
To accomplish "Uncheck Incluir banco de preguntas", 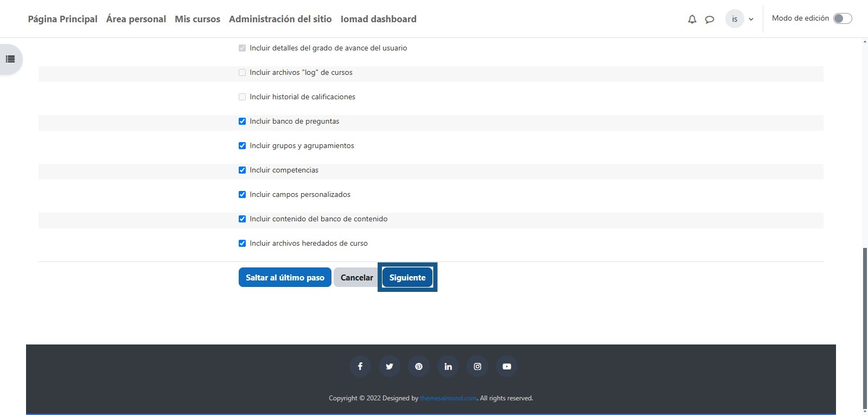I will (242, 121).
